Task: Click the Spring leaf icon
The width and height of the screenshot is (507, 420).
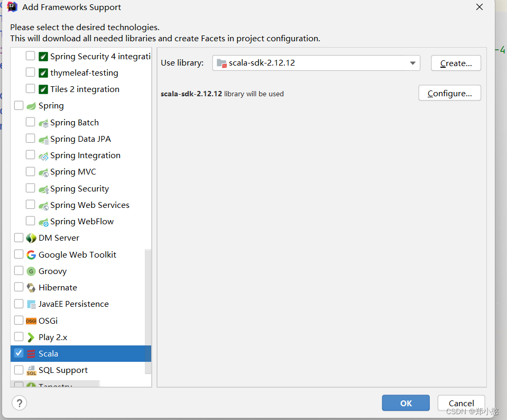Action: click(x=31, y=106)
